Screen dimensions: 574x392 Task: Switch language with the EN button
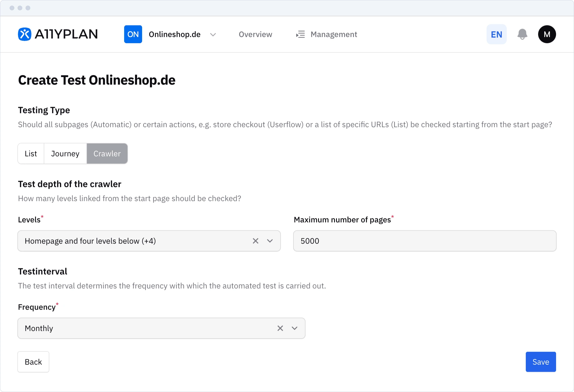[496, 34]
